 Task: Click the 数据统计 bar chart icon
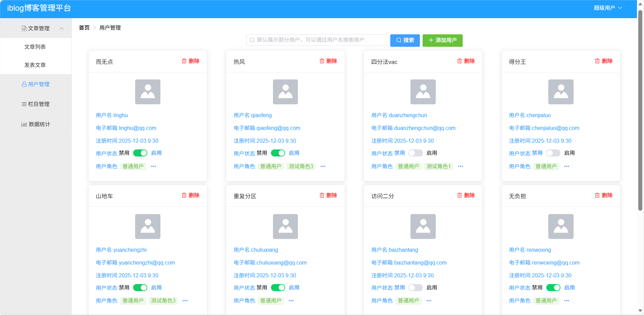24,124
